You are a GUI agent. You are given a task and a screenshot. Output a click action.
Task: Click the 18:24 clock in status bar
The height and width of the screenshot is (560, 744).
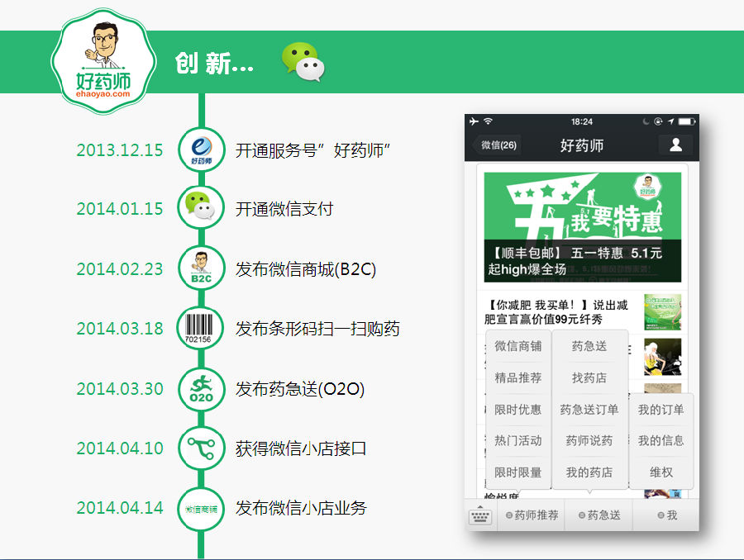(x=582, y=122)
